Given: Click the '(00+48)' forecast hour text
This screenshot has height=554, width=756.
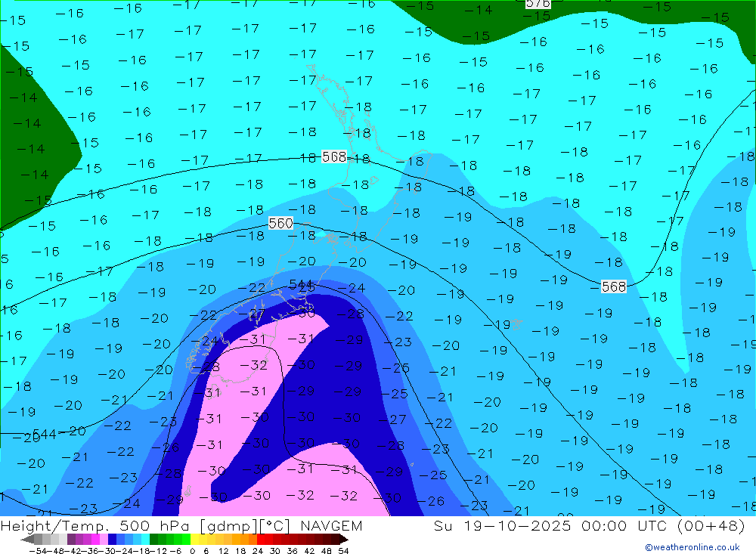Looking at the screenshot, I should tap(711, 525).
